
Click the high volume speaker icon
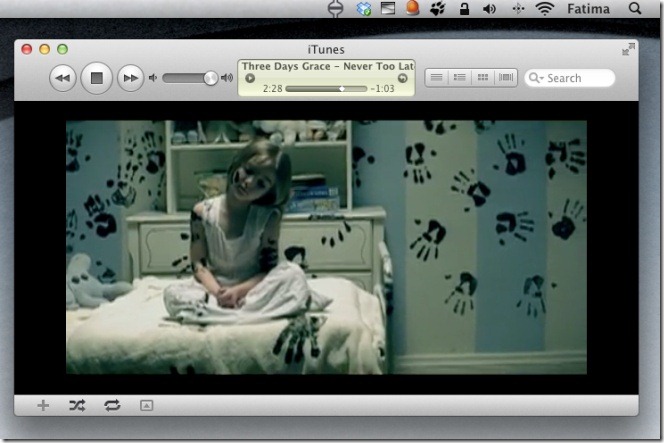tap(227, 78)
